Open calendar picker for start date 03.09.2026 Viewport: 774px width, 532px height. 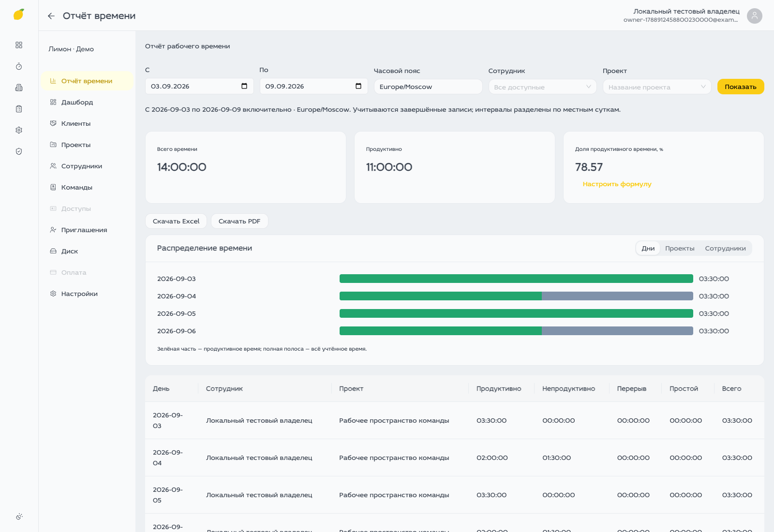tap(244, 86)
